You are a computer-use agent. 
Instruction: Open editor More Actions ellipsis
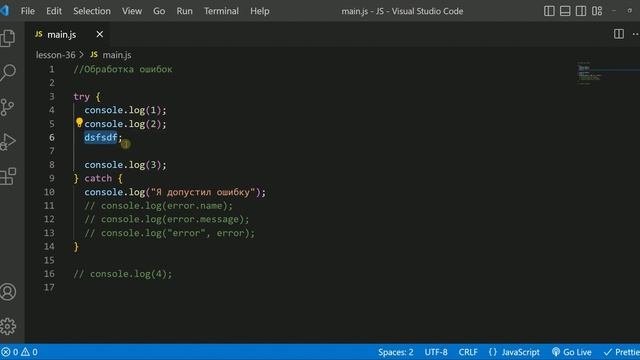(635, 34)
